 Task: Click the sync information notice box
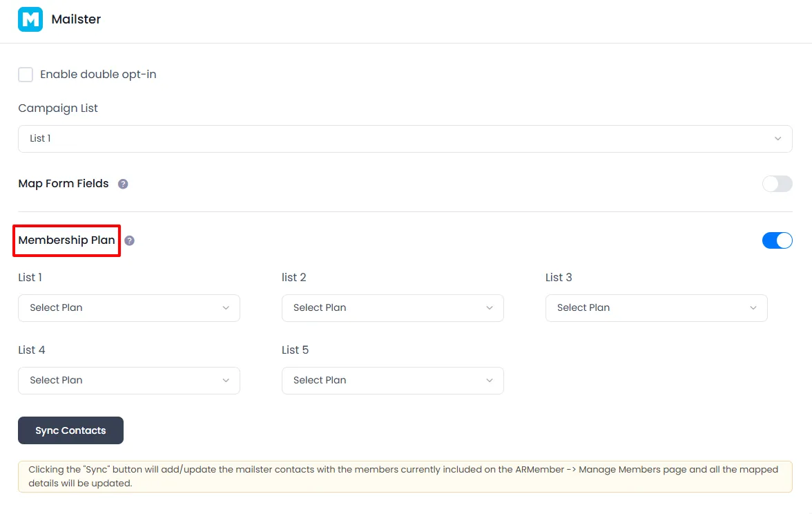[405, 475]
